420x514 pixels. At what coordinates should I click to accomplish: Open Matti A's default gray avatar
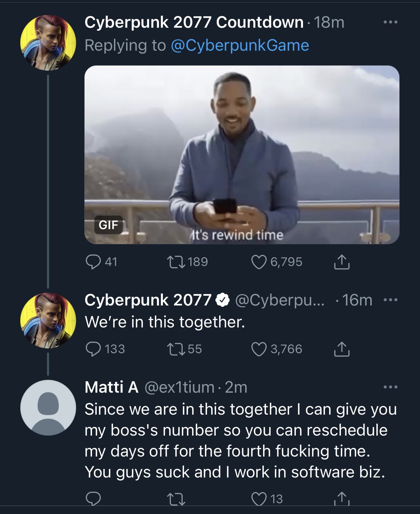pos(48,408)
